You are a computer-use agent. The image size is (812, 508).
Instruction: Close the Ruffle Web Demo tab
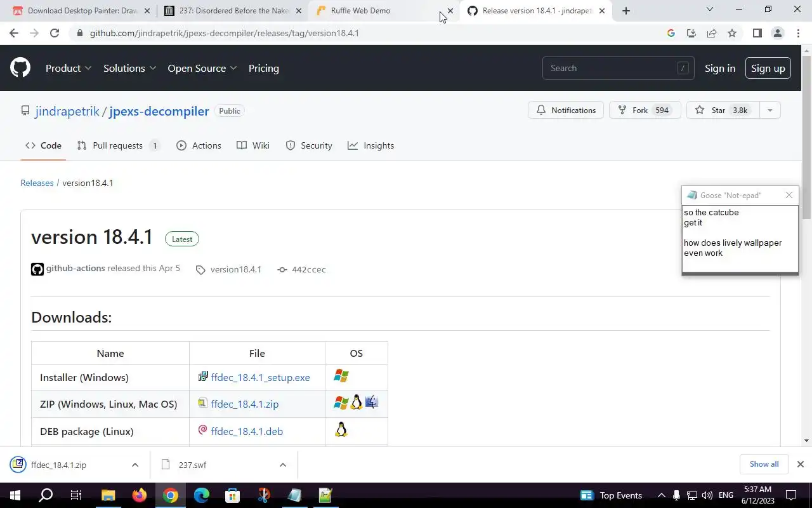(x=450, y=11)
